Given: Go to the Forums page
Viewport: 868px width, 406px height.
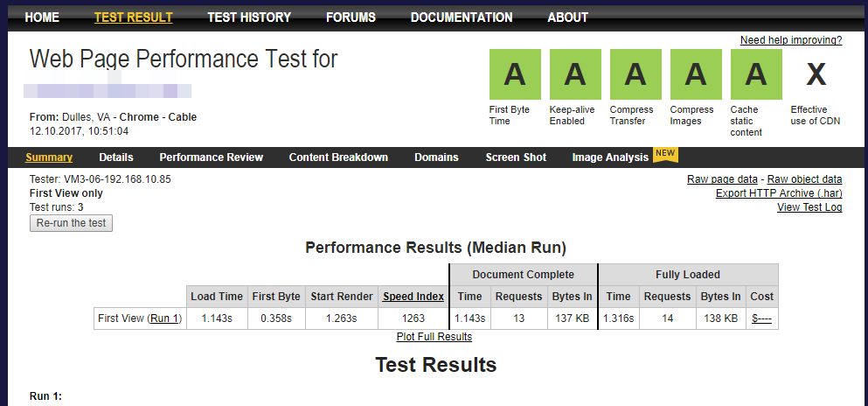Looking at the screenshot, I should coord(351,17).
